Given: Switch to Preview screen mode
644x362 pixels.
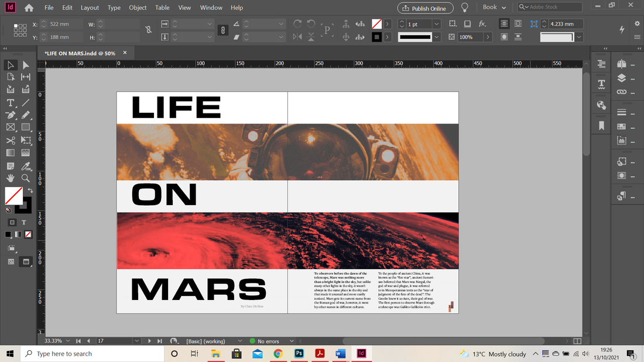Looking at the screenshot, I should click(26, 261).
